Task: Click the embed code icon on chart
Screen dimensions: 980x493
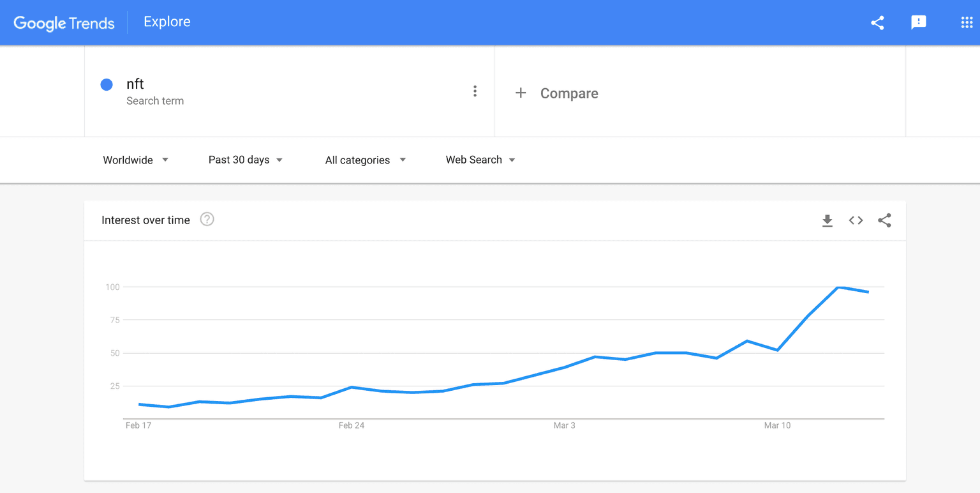Action: 856,221
